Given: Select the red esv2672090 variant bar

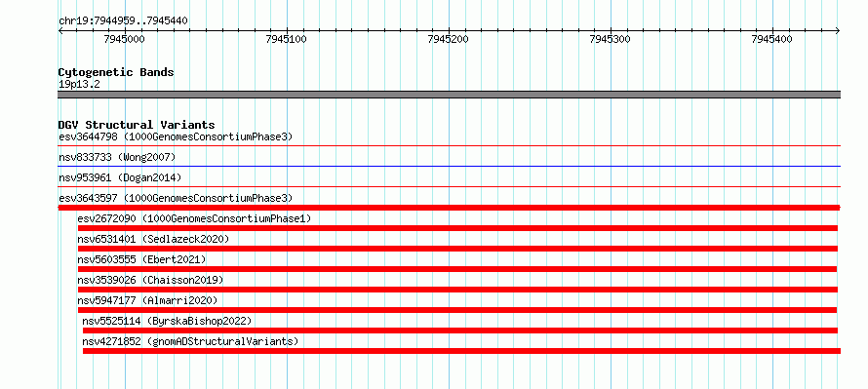Looking at the screenshot, I should tap(457, 228).
